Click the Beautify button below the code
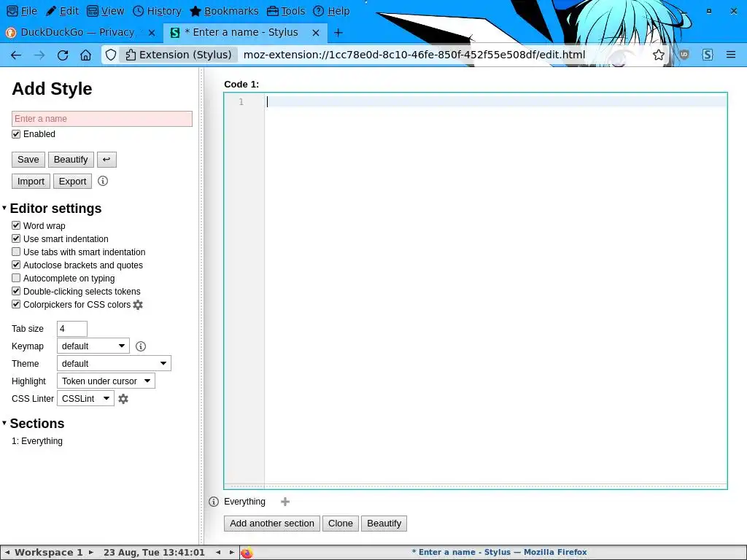Viewport: 747px width, 560px height. pyautogui.click(x=384, y=524)
